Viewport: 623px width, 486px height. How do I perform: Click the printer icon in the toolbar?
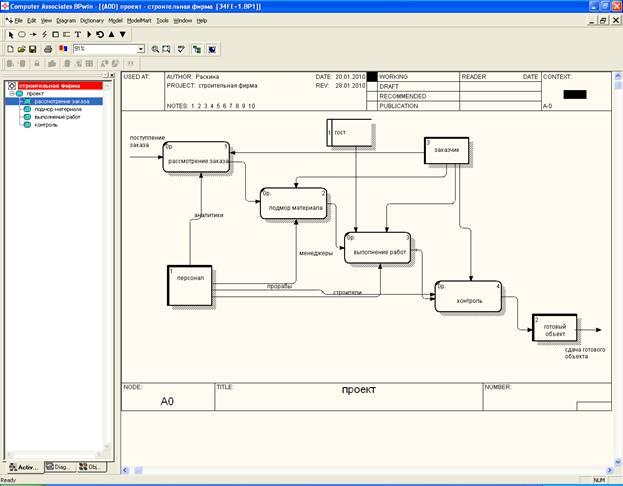(x=47, y=48)
